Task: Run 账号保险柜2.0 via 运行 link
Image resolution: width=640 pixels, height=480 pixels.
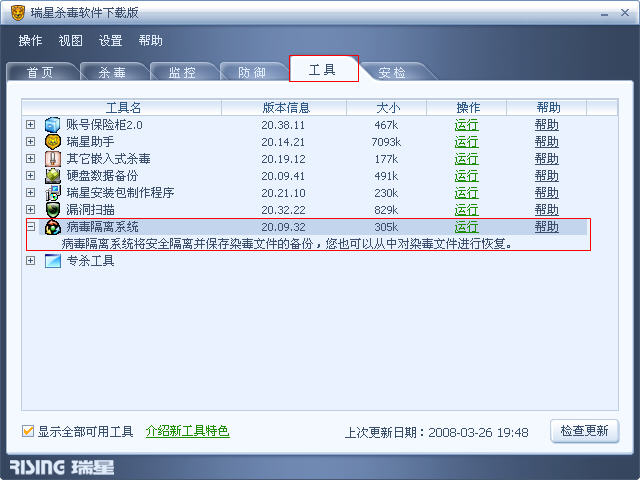Action: point(467,125)
